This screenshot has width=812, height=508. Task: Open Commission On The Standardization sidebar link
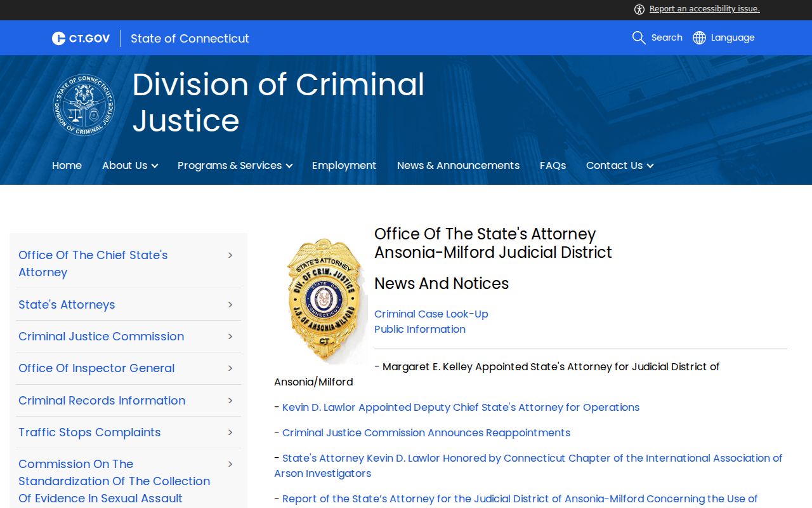coord(114,481)
